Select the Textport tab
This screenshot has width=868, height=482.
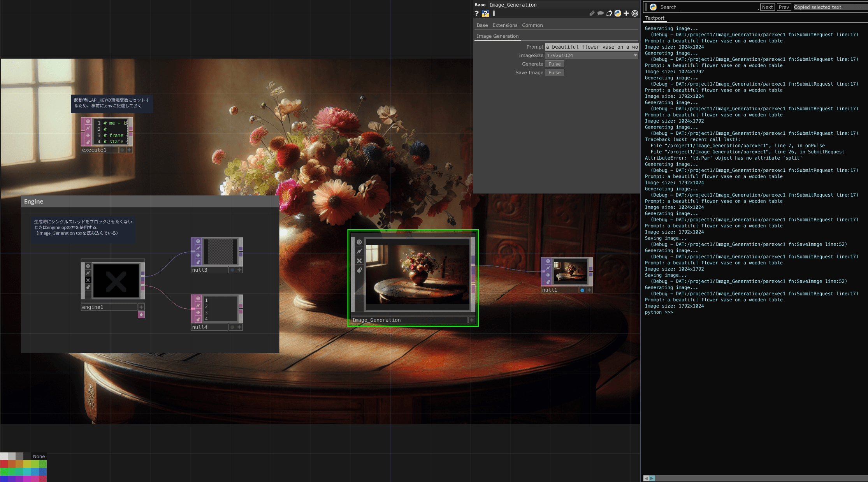click(x=655, y=18)
